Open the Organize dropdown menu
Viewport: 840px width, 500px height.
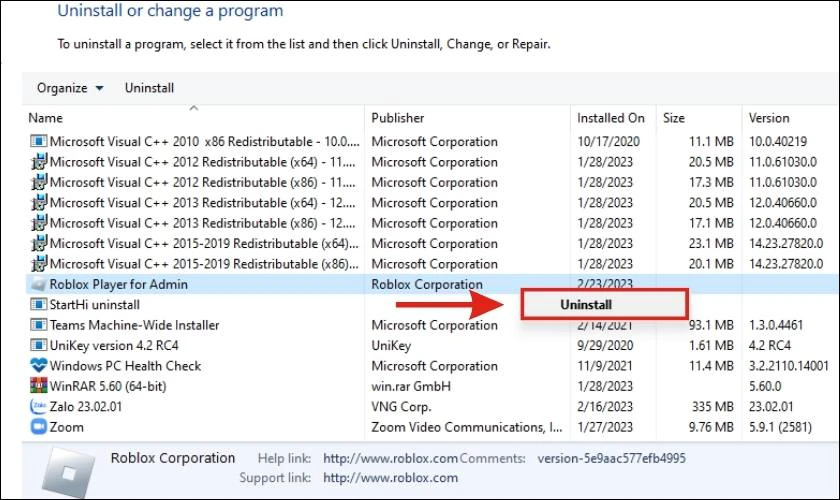pos(70,88)
